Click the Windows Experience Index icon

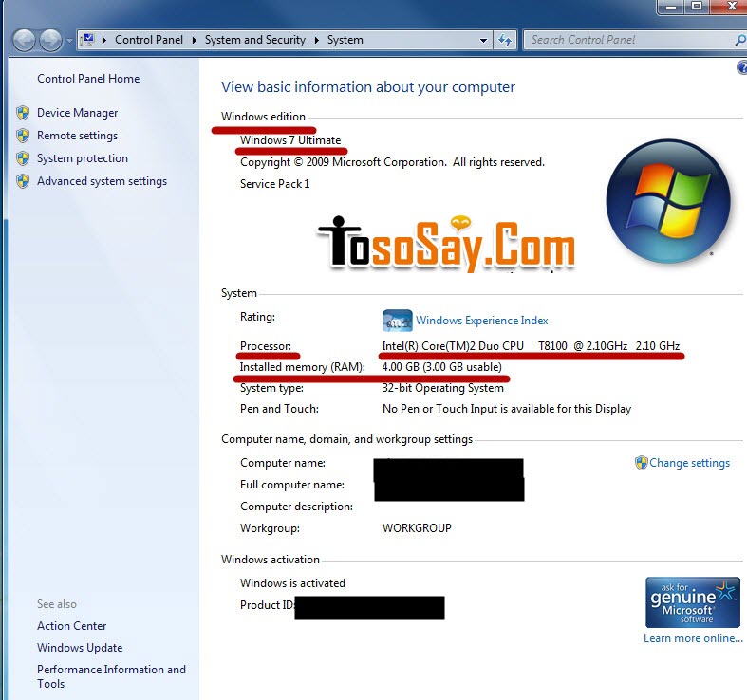coord(397,321)
